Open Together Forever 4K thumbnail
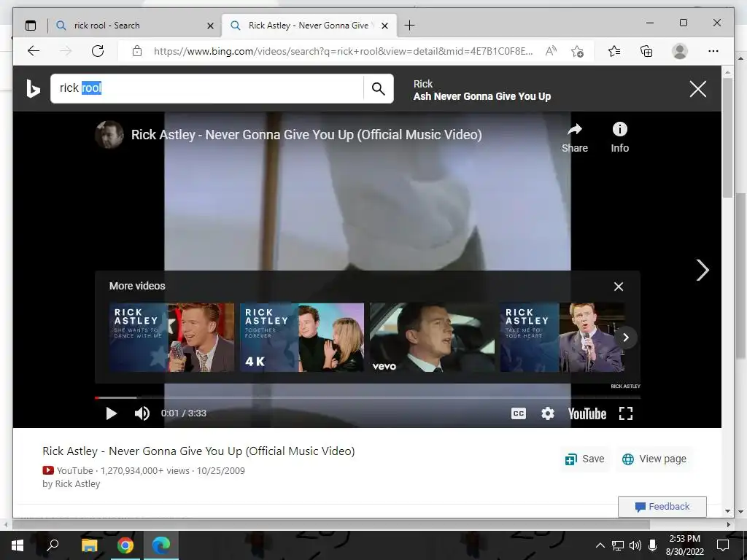The width and height of the screenshot is (747, 560). click(302, 337)
